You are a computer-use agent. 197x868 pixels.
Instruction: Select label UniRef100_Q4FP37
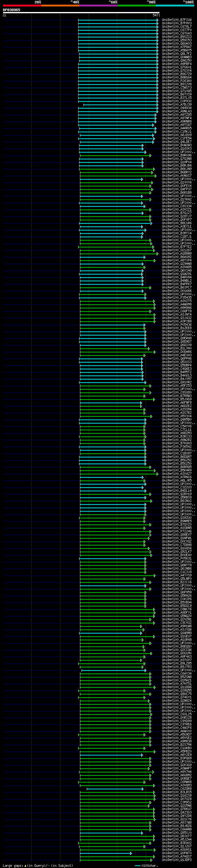176,189
